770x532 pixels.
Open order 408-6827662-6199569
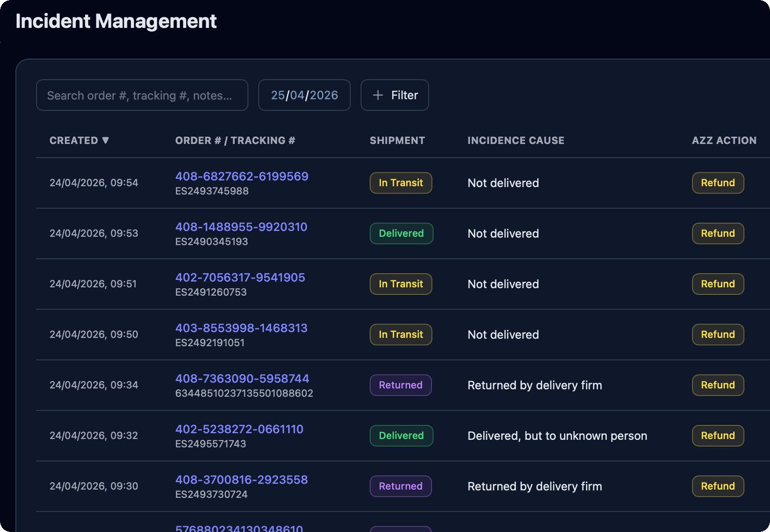pyautogui.click(x=242, y=176)
